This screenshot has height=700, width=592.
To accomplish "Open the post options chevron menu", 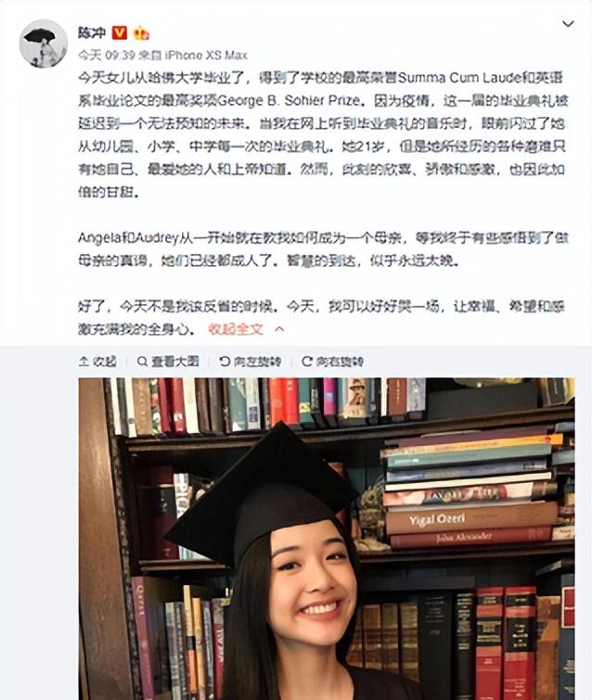I will pyautogui.click(x=568, y=24).
